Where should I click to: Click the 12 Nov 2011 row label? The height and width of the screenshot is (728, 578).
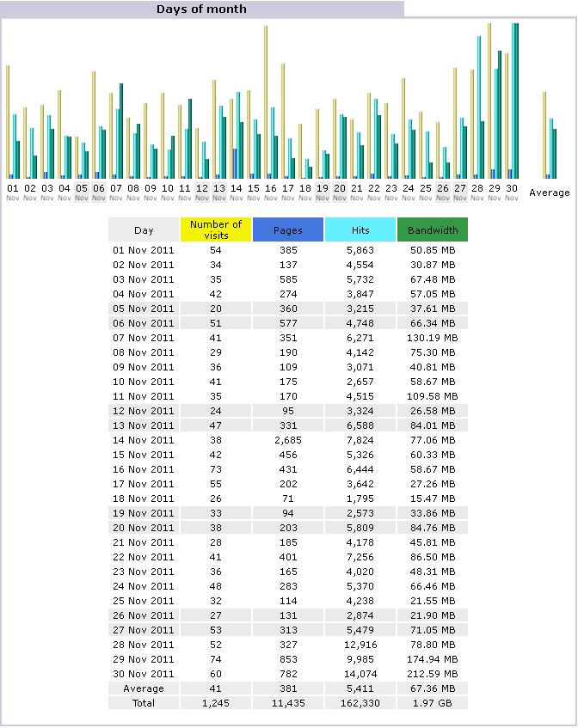[144, 411]
